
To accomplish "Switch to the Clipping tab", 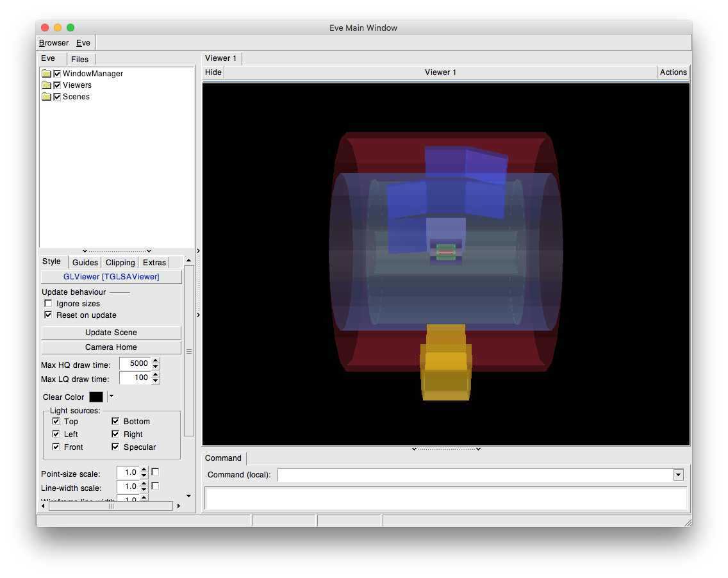I will 120,262.
